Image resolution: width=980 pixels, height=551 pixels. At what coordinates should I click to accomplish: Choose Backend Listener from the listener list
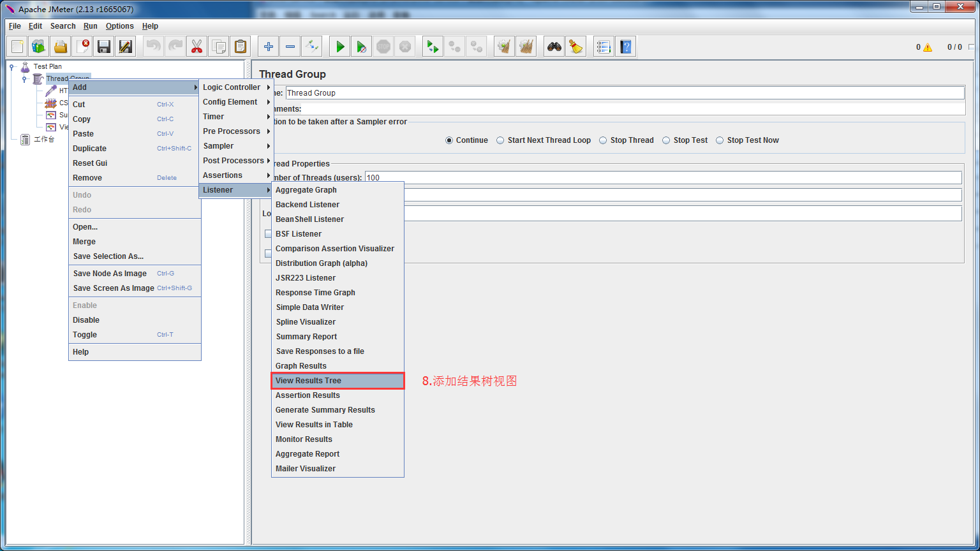point(338,205)
